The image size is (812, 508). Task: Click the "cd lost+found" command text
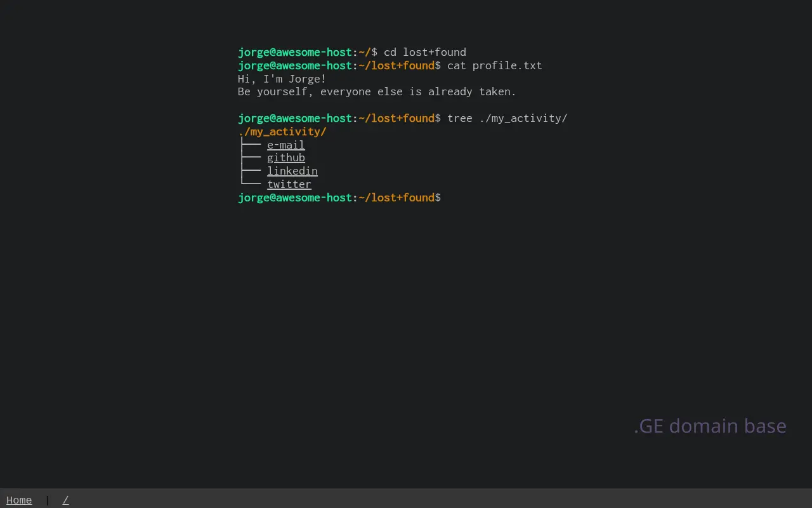pos(424,52)
